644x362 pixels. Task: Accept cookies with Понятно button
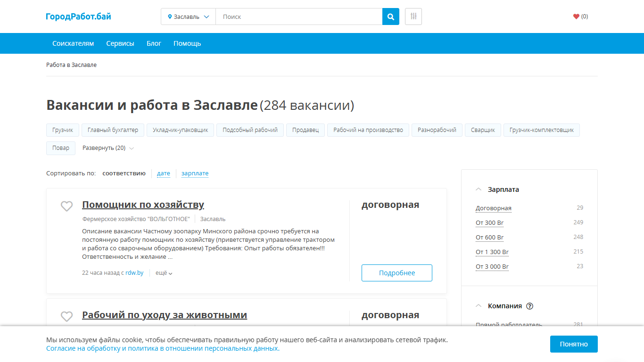coord(574,344)
